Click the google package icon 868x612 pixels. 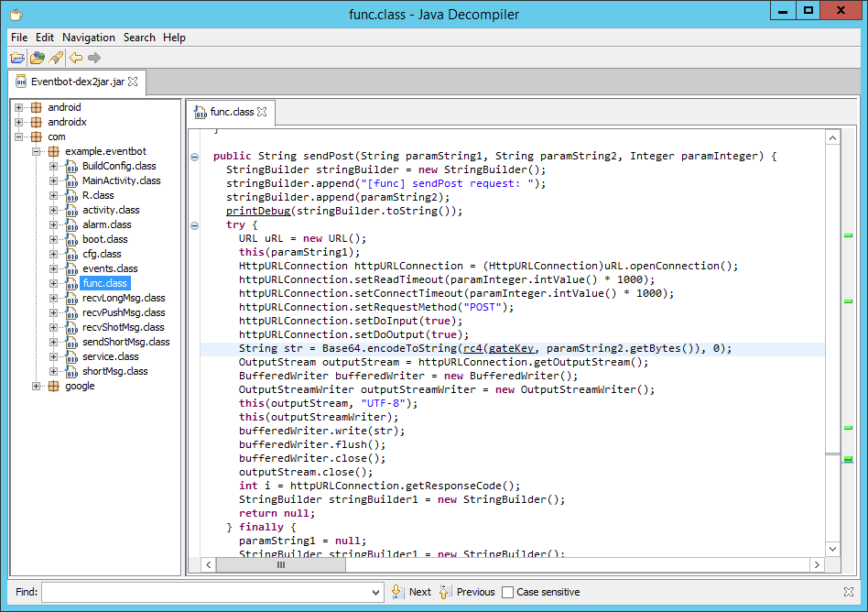(x=54, y=386)
